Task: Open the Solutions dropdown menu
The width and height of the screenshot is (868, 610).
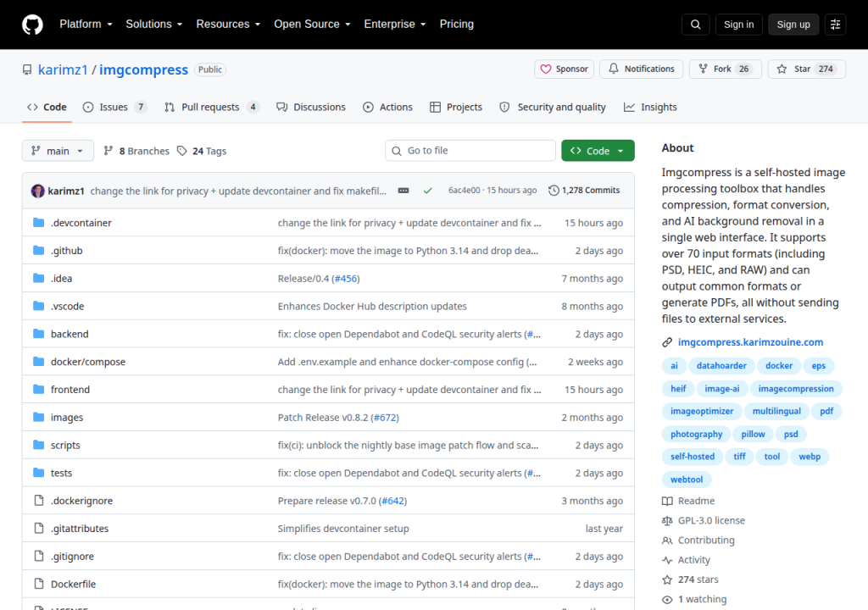Action: coord(154,25)
